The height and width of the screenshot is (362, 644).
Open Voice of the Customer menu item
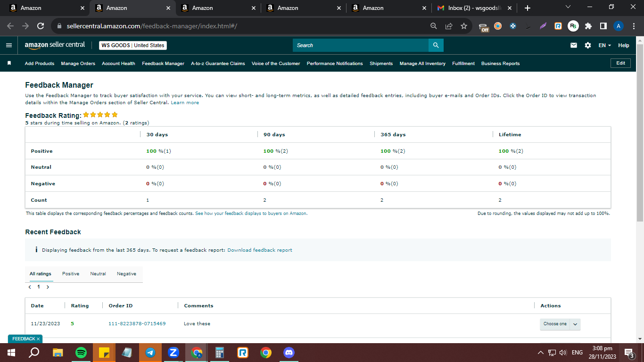click(276, 63)
